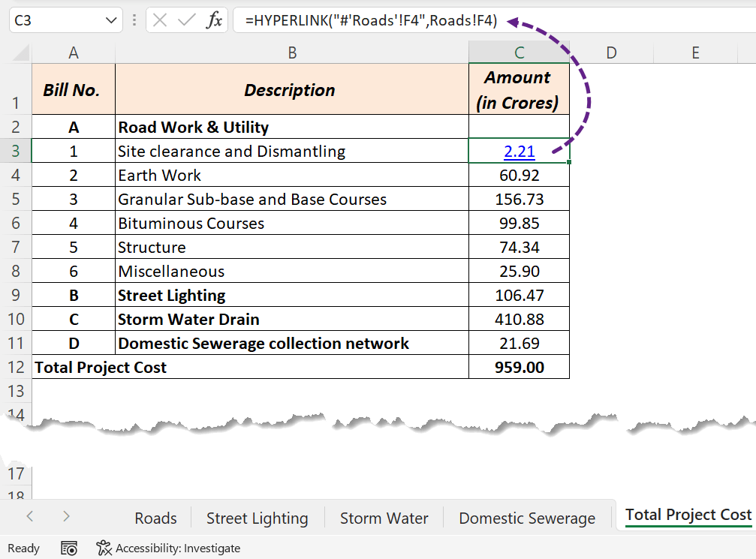The width and height of the screenshot is (756, 559).
Task: Select the 'Bituminous Courses' cell
Action: 292,223
